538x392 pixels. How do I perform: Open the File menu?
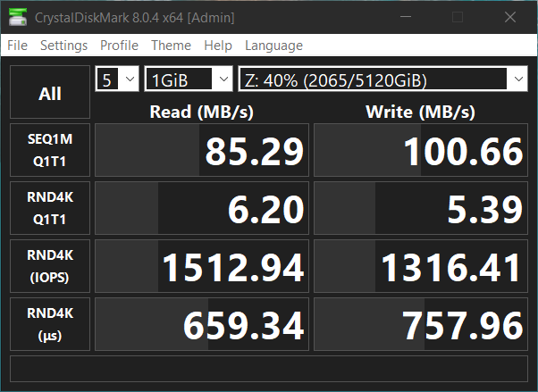click(17, 46)
